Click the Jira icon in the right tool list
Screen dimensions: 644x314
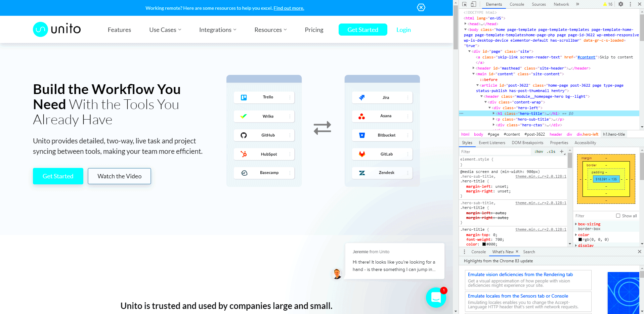(362, 97)
